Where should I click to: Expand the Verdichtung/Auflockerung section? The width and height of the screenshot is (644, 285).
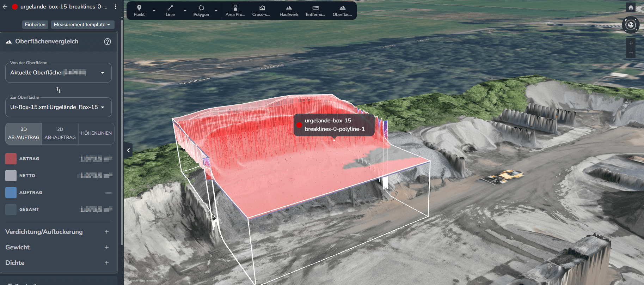click(106, 232)
